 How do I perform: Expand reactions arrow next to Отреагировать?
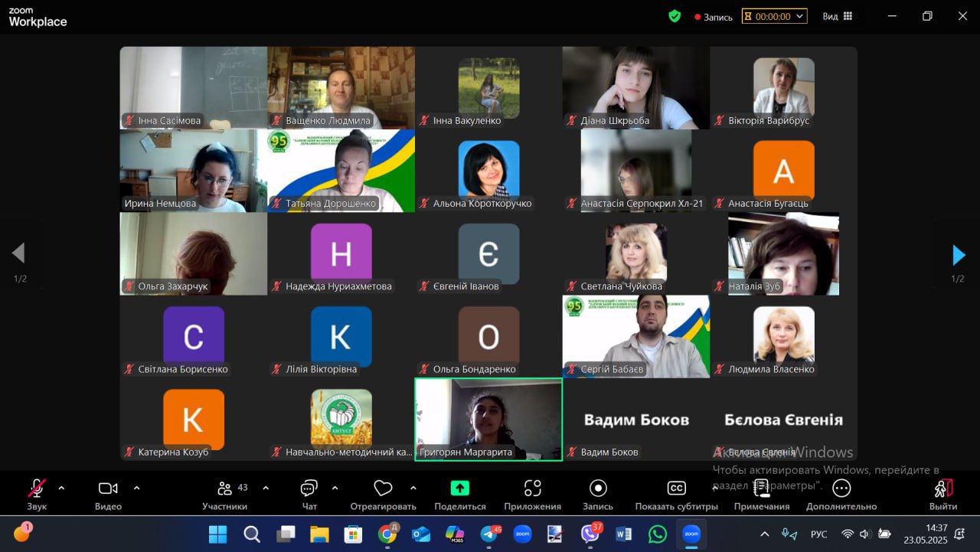point(413,488)
